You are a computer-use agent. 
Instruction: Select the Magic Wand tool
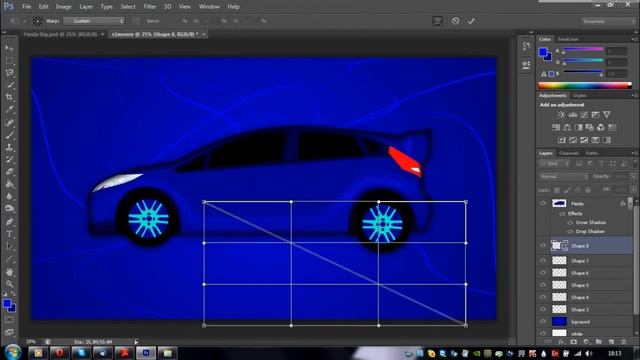pyautogui.click(x=9, y=85)
